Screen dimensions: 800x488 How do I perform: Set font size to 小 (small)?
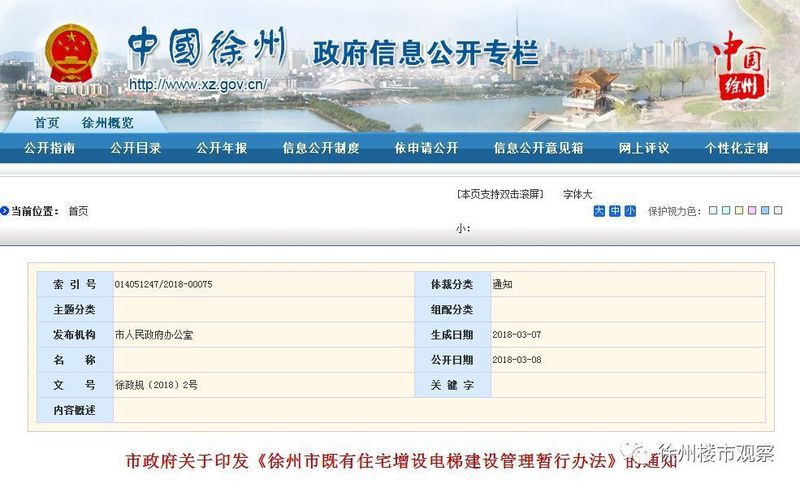631,211
